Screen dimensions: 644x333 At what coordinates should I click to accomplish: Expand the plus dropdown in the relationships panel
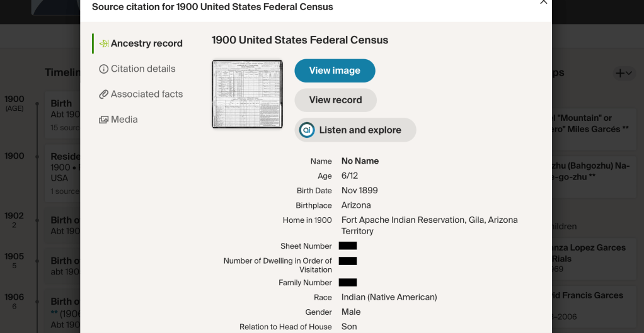coord(623,73)
